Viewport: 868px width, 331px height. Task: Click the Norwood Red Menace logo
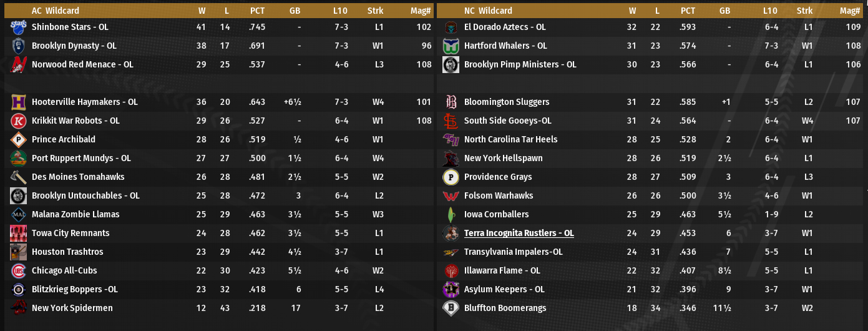[x=18, y=65]
